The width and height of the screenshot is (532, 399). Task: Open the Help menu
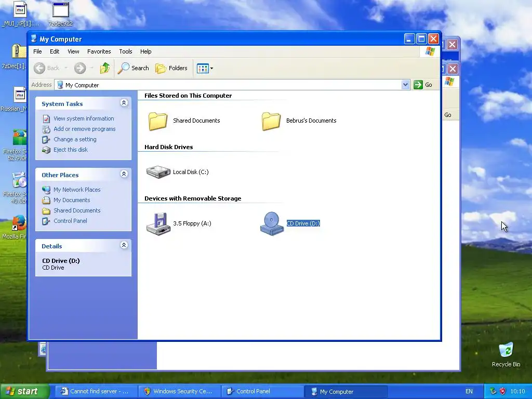[146, 51]
